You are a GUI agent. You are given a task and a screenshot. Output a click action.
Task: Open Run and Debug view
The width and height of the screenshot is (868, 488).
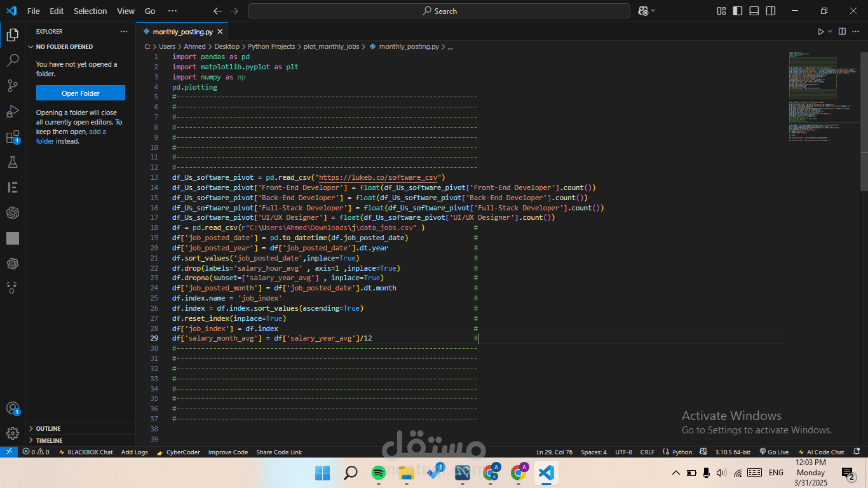13,112
